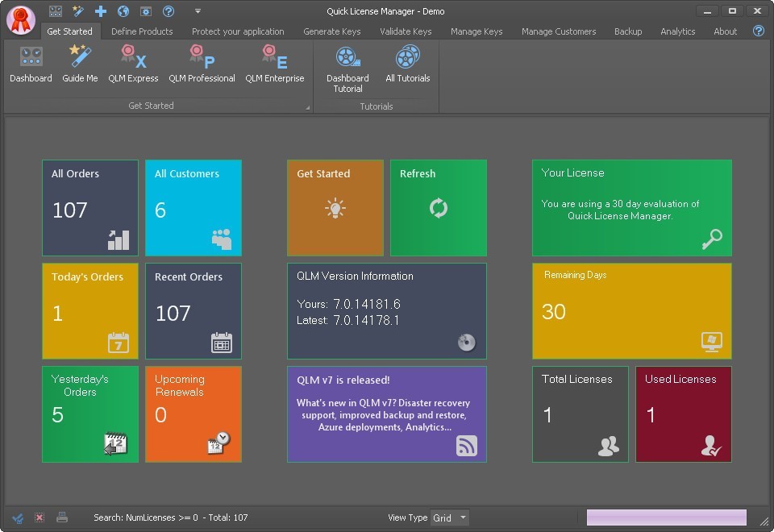
Task: Open the Analytics tab
Action: click(x=678, y=31)
